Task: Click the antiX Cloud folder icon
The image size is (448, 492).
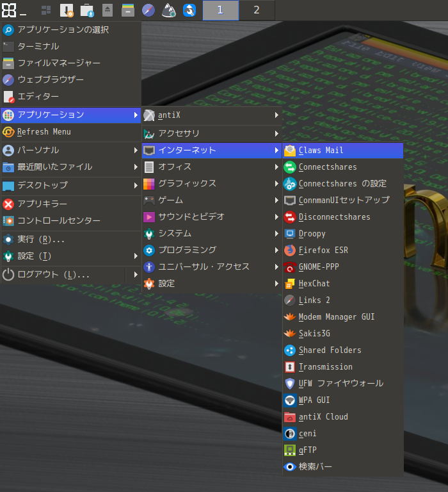Action: tap(290, 417)
